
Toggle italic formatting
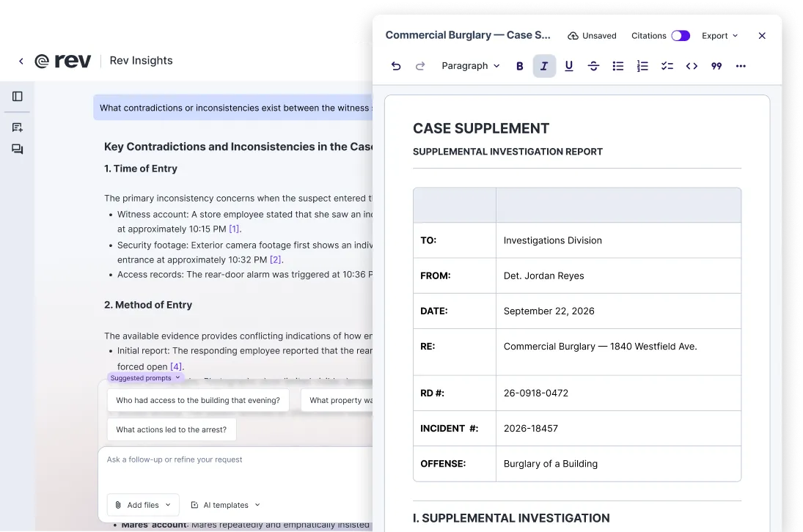coord(544,66)
